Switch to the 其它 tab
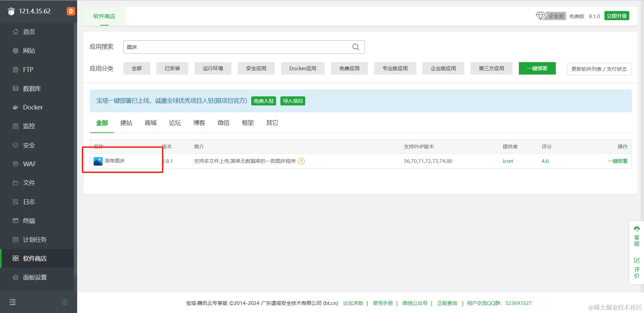Image resolution: width=644 pixels, height=313 pixels. pos(272,123)
